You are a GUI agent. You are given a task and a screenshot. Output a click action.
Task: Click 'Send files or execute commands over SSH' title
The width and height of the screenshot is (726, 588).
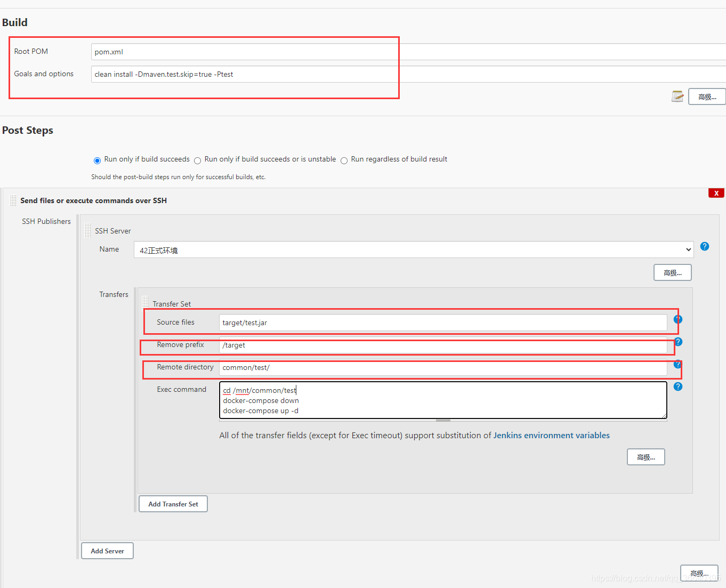(x=93, y=200)
